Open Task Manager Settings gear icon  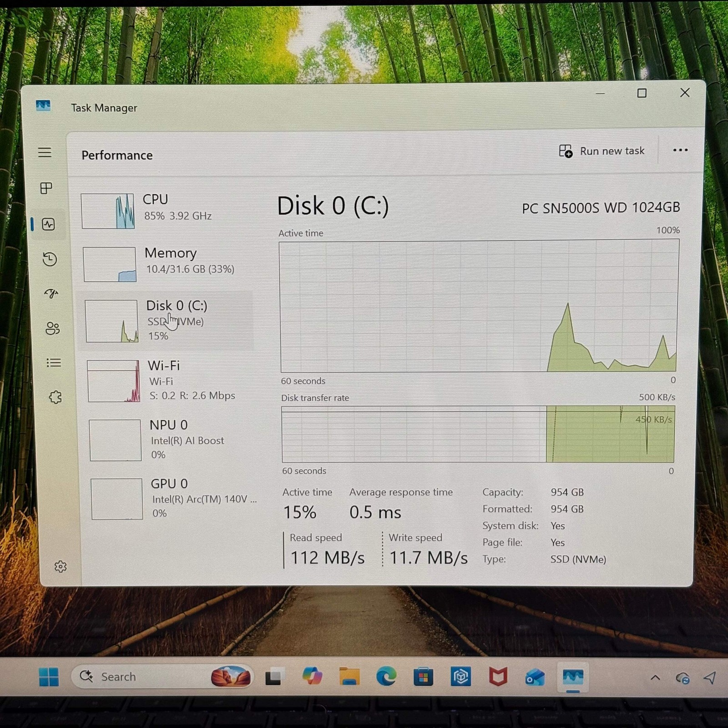click(61, 566)
